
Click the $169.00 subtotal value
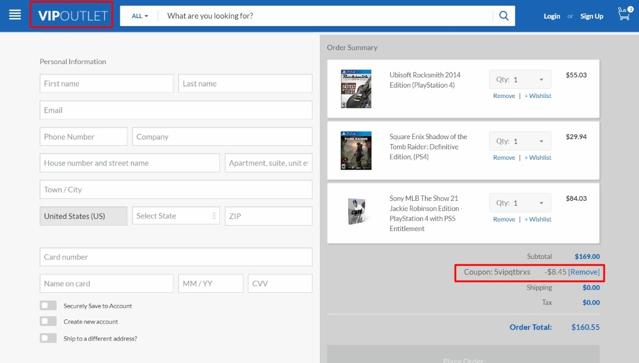(587, 256)
